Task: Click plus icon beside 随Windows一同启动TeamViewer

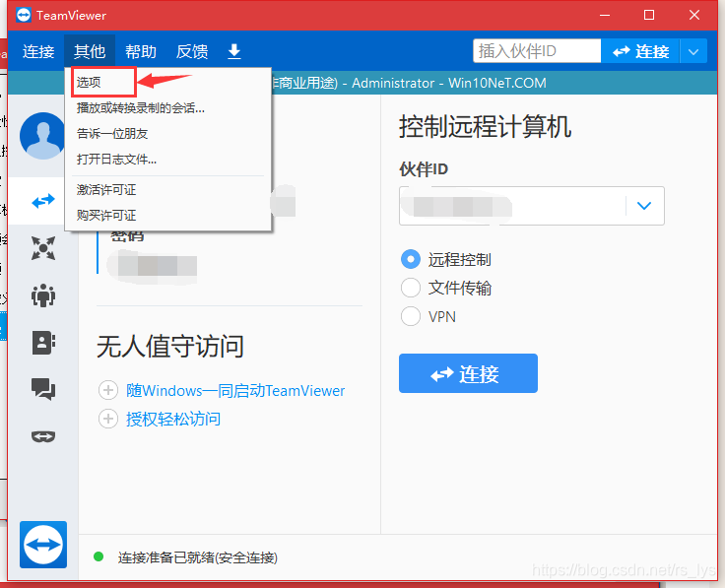Action: 108,391
